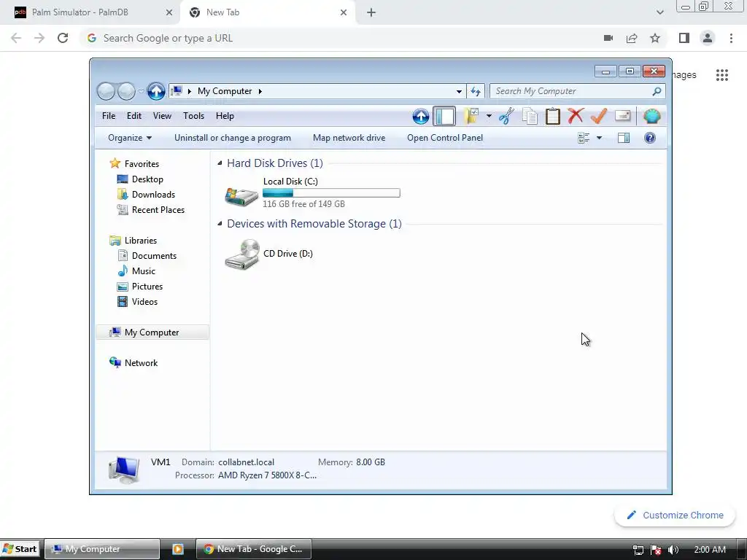Open Chrome profile avatar icon
Viewport: 747px width, 560px height.
(x=708, y=38)
